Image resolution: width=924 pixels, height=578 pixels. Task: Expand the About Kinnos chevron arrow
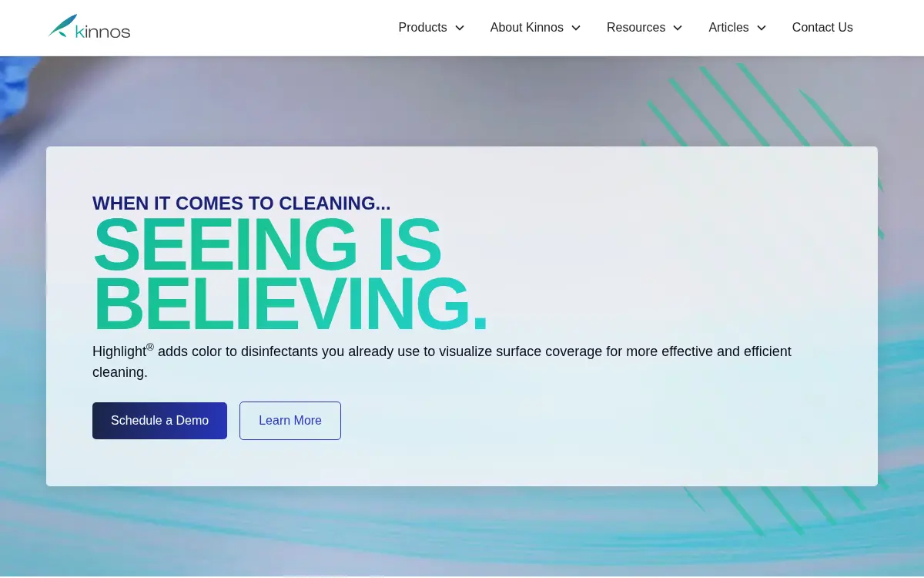click(x=576, y=28)
